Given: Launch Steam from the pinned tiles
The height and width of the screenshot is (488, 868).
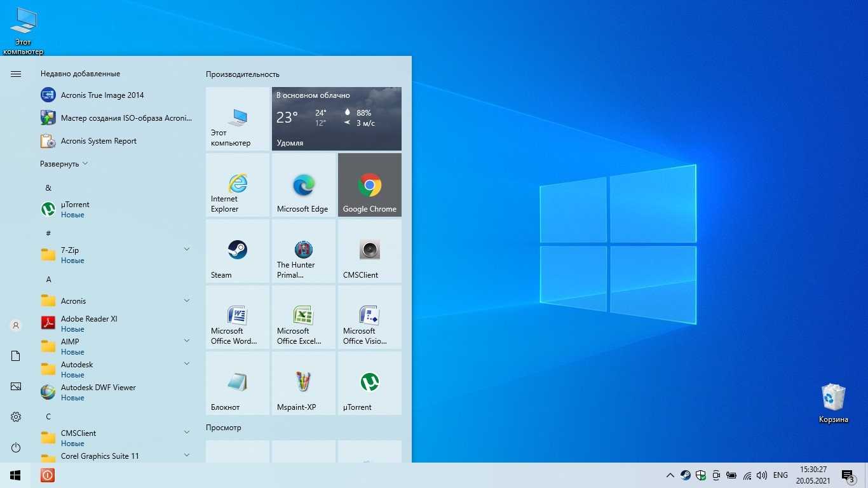Looking at the screenshot, I should (238, 251).
